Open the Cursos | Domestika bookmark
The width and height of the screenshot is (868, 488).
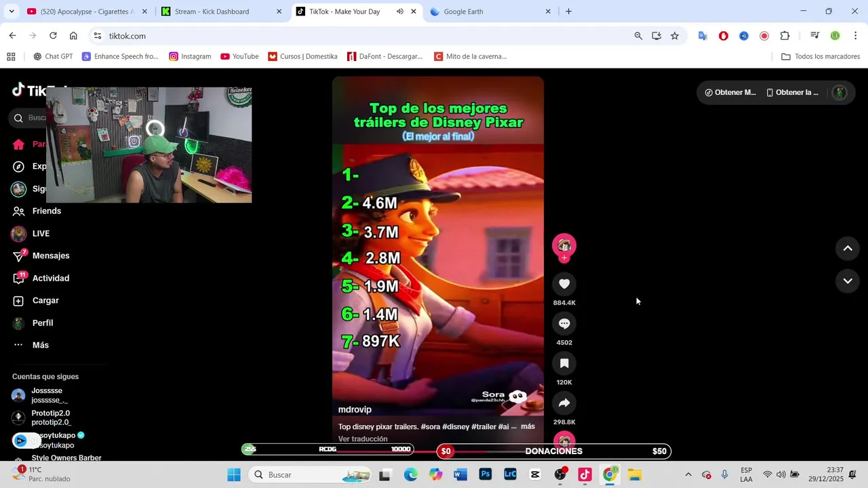(302, 56)
